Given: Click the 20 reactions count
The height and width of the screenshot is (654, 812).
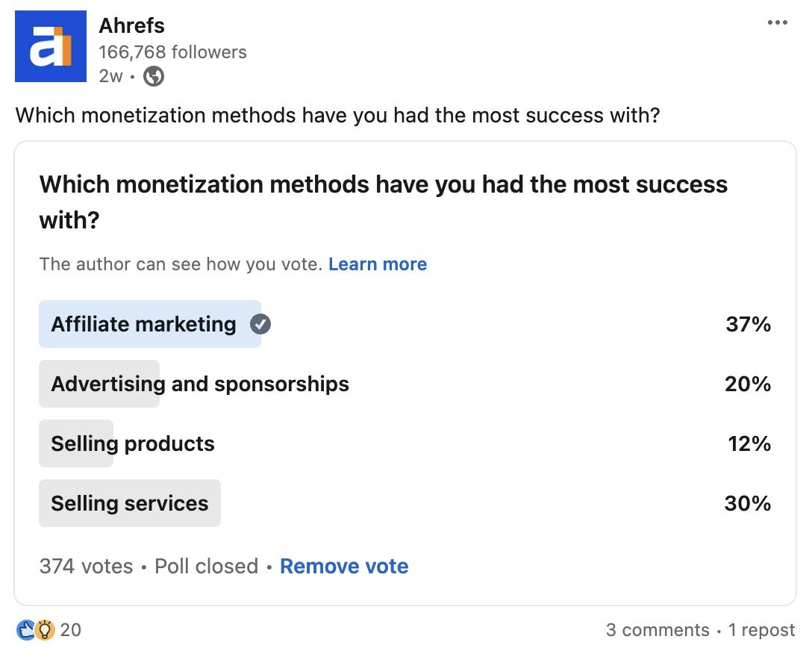Looking at the screenshot, I should tap(70, 630).
